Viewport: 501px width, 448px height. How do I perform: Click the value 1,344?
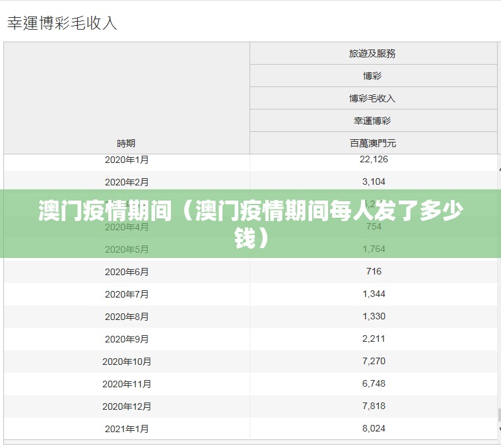click(x=374, y=294)
